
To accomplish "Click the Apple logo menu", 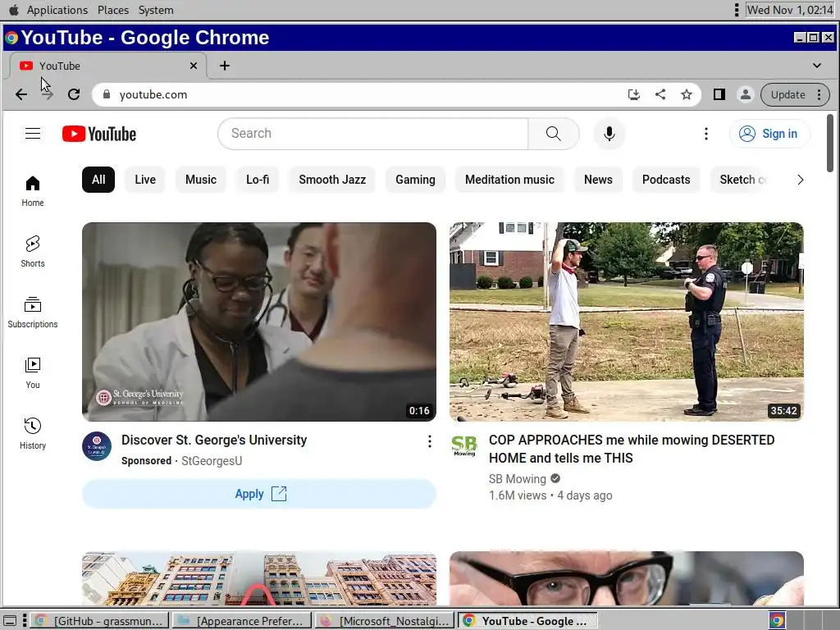I will pyautogui.click(x=13, y=10).
